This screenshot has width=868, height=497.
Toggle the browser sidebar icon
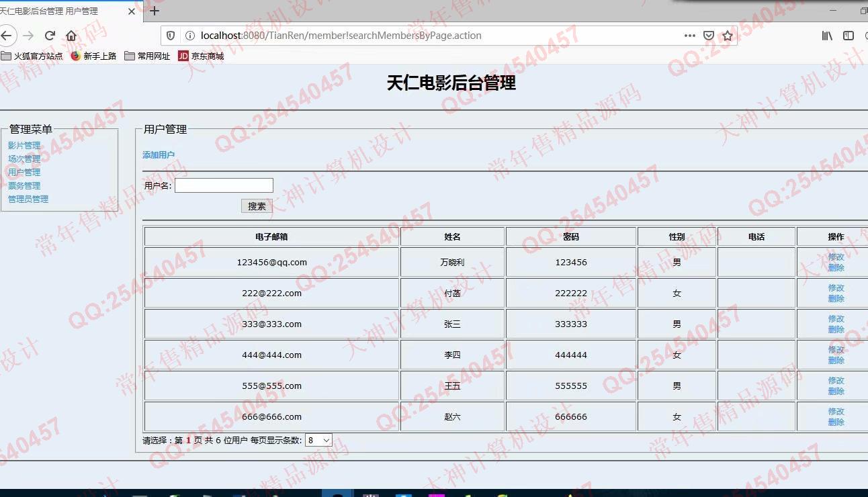click(x=849, y=36)
